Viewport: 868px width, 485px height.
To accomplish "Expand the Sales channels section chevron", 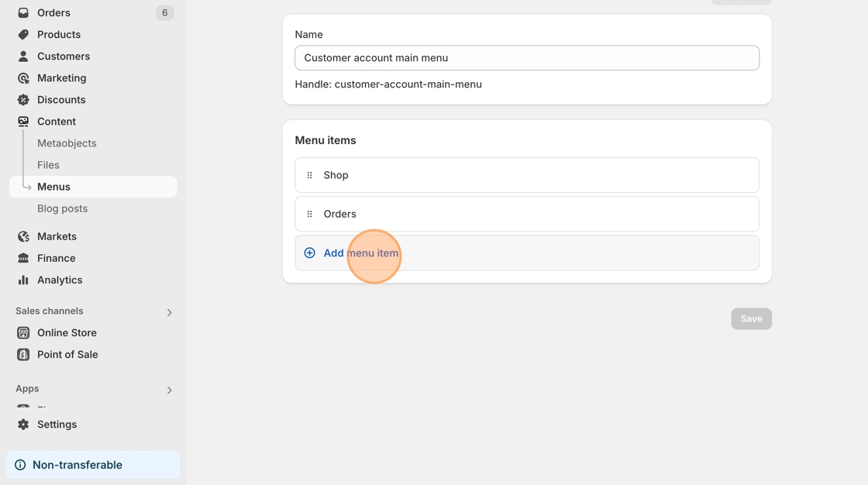I will click(169, 312).
